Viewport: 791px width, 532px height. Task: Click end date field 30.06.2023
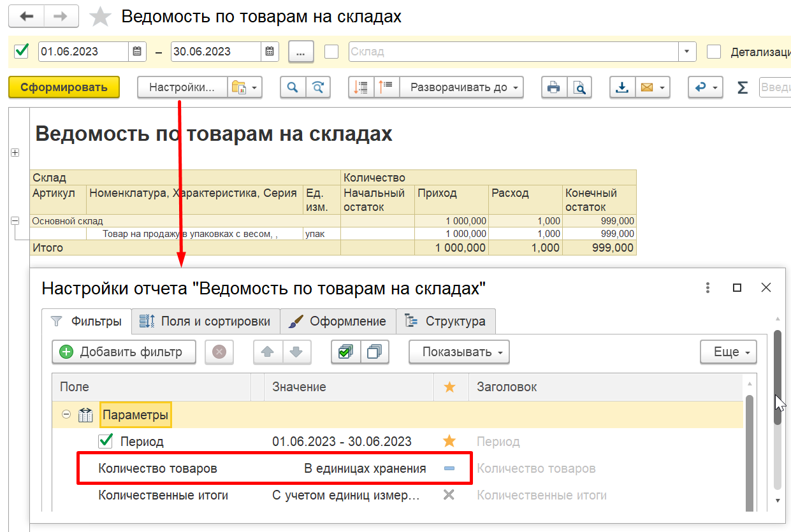coord(217,52)
